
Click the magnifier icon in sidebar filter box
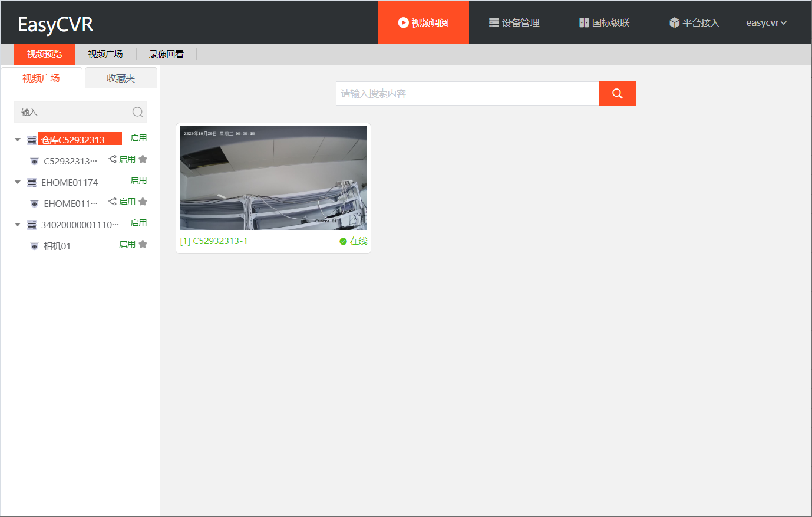click(x=137, y=112)
